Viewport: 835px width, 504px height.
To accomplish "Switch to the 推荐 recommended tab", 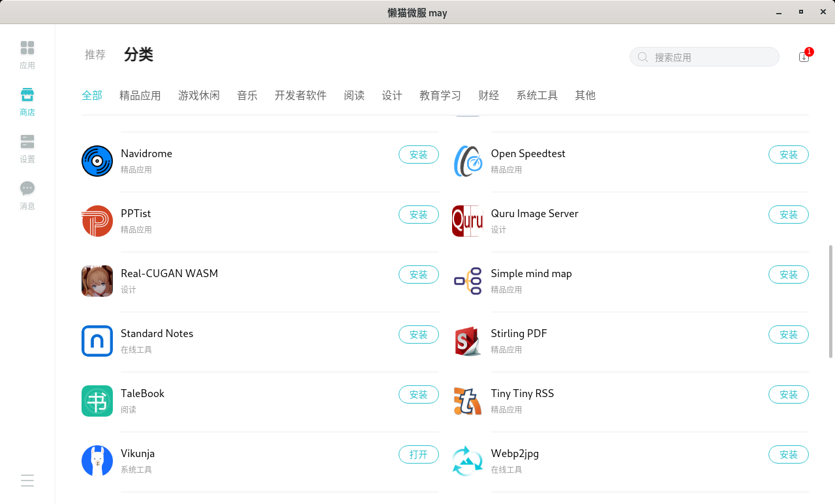I will (95, 55).
